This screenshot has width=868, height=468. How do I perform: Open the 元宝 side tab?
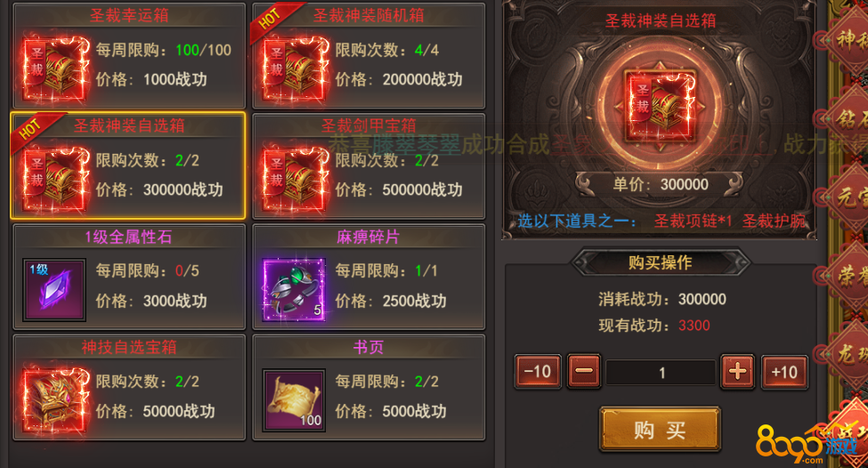(x=846, y=197)
